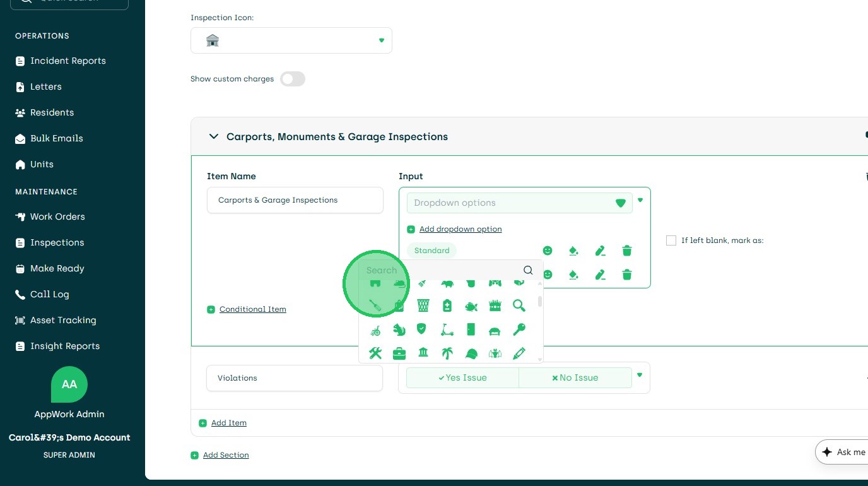Select the fish icon
The image size is (868, 486).
click(x=471, y=306)
